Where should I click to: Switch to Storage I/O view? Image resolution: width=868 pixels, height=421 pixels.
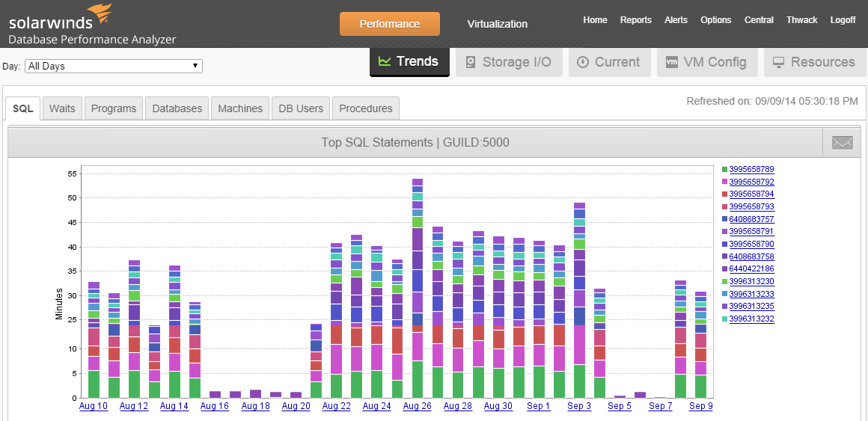coord(509,62)
